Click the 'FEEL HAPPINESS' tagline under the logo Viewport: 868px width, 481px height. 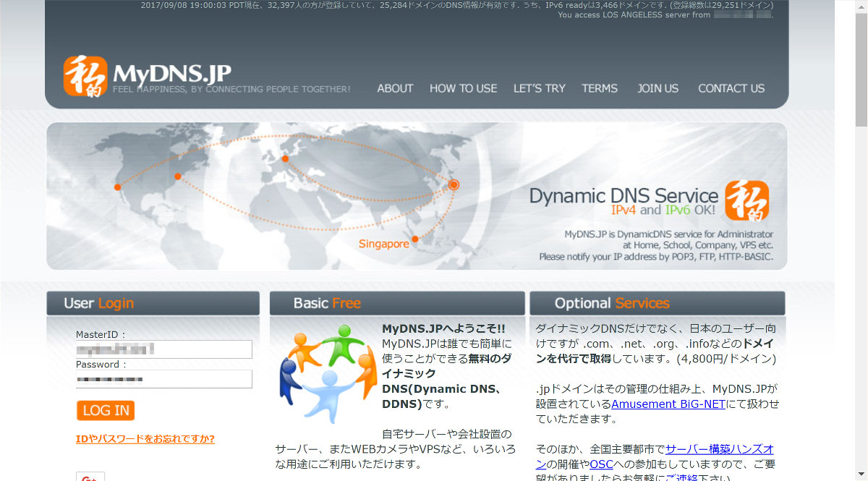click(x=231, y=90)
